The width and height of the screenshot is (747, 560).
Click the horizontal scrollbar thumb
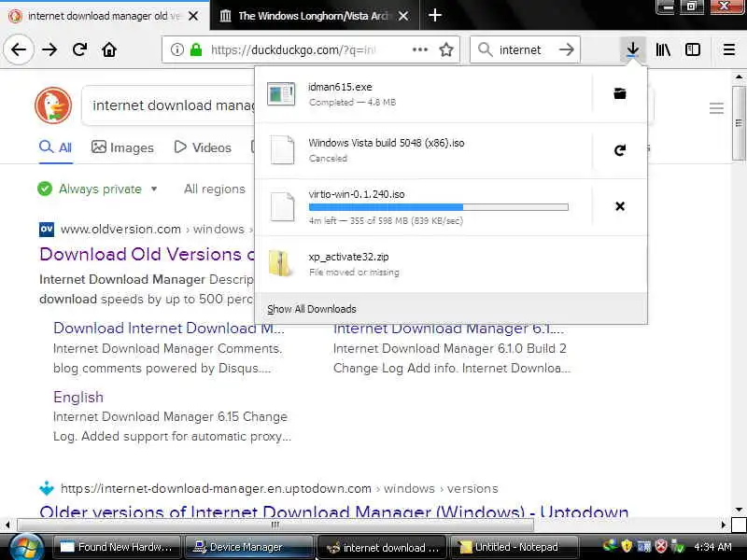pos(275,525)
